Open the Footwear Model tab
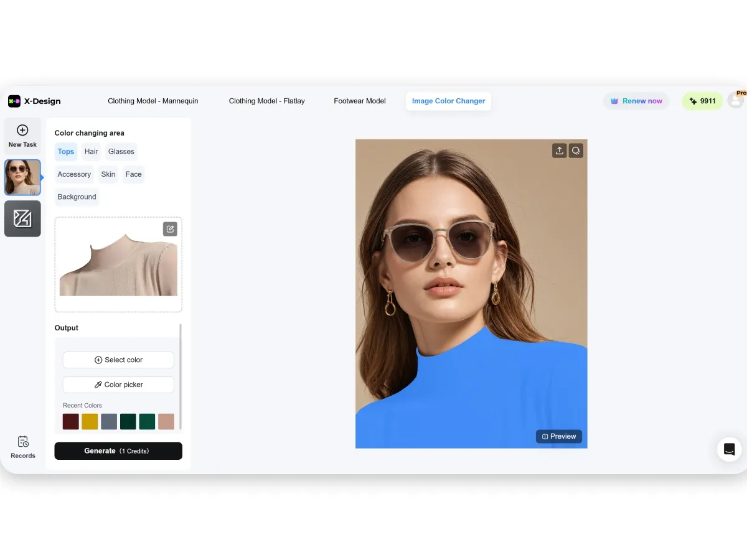Viewport: 747px width, 560px height. point(360,101)
